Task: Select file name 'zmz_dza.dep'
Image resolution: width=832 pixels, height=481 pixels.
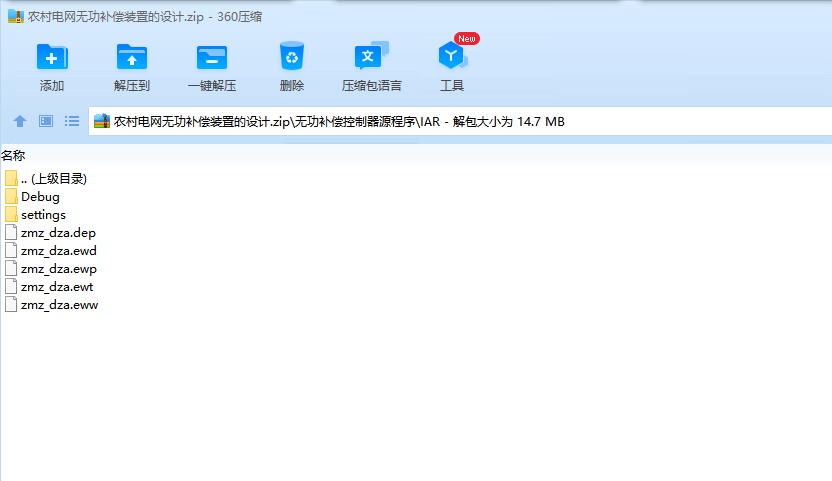Action: (x=58, y=233)
